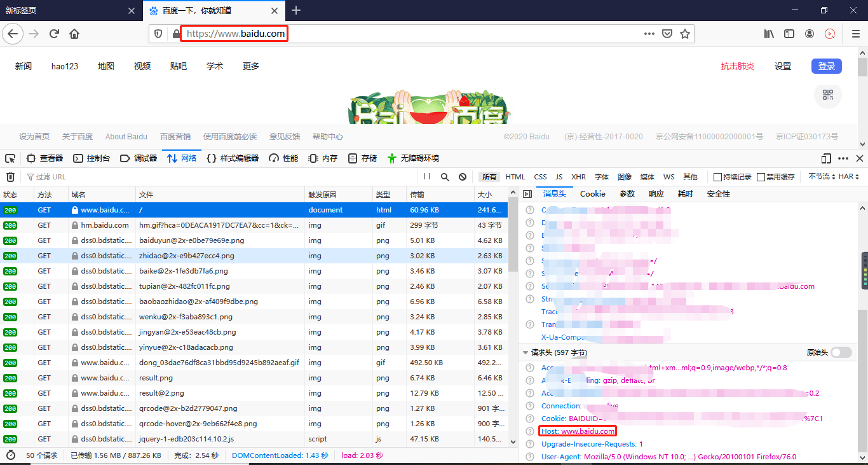The width and height of the screenshot is (868, 465).
Task: Open devtools three-dot options menu
Action: coord(843,158)
